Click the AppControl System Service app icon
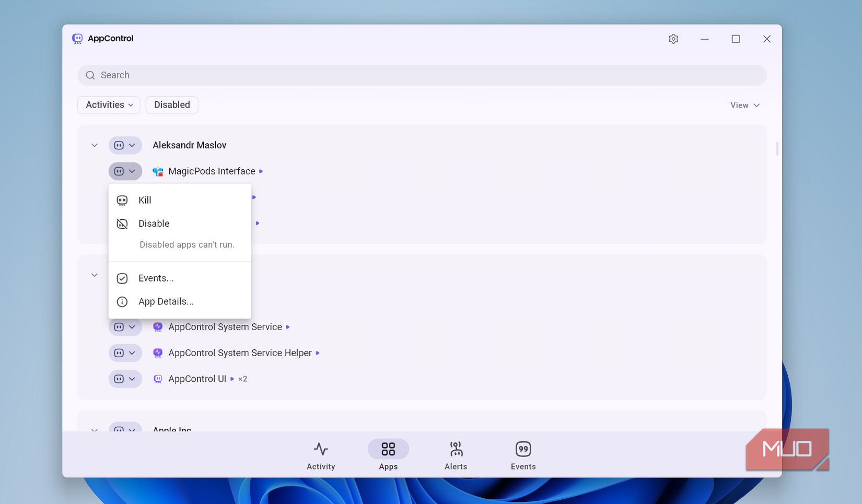Viewport: 862px width, 504px height. point(157,326)
